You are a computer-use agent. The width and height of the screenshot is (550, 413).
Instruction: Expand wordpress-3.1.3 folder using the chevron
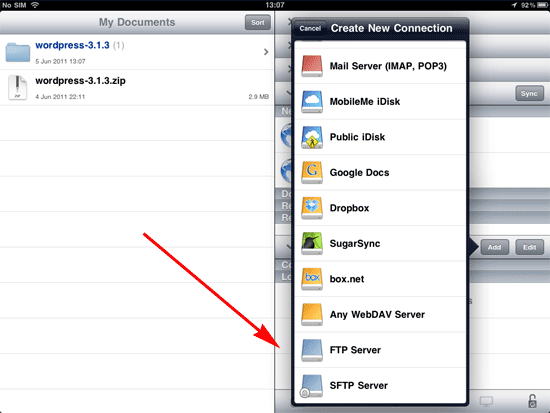point(266,52)
